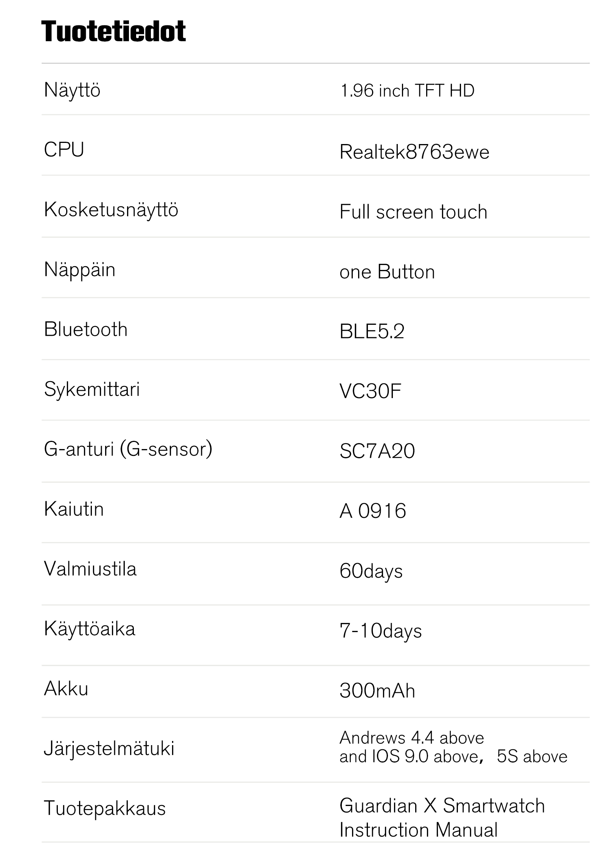Click the A 0916 speaker value
This screenshot has width=605, height=868.
tap(373, 511)
